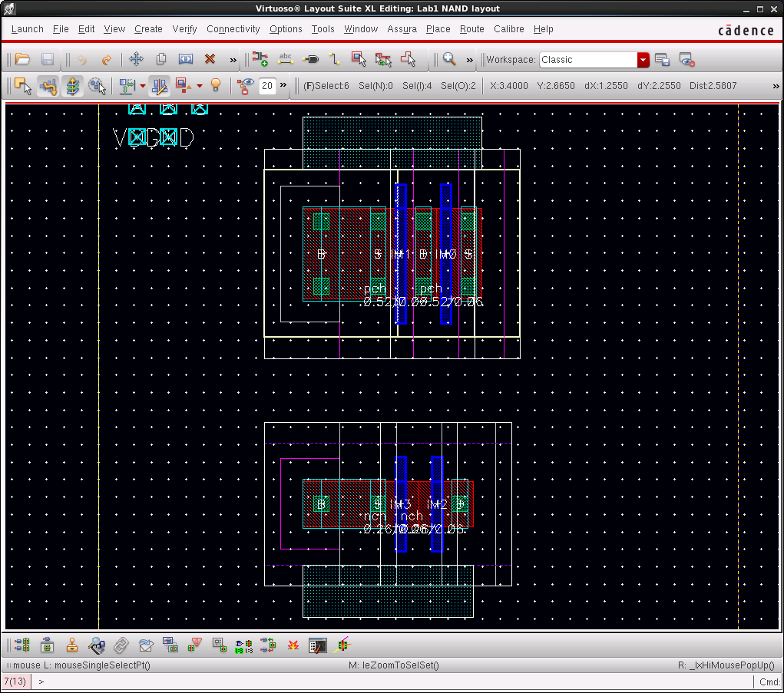Click the cadence logo
Screen dimensions: 784x693
point(746,30)
